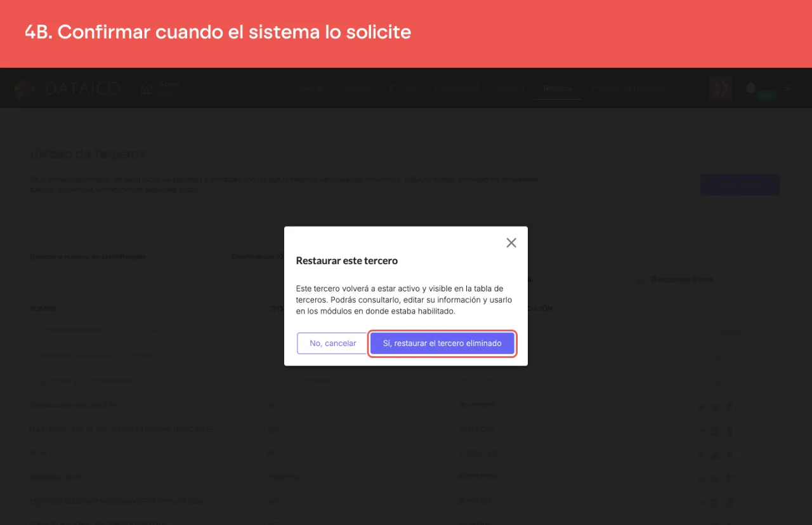Viewport: 812px width, 525px height.
Task: Open the Terceros tab in navigation
Action: click(x=558, y=88)
